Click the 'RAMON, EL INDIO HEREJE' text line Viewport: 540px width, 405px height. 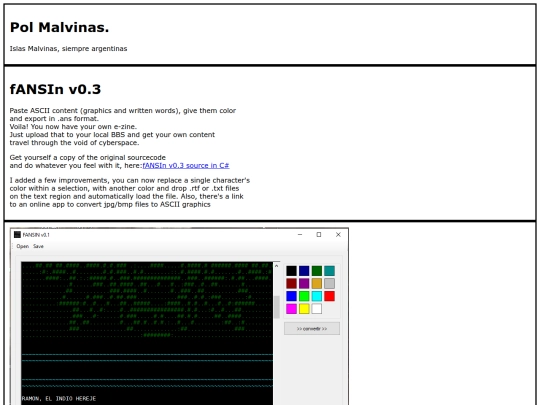click(x=59, y=399)
